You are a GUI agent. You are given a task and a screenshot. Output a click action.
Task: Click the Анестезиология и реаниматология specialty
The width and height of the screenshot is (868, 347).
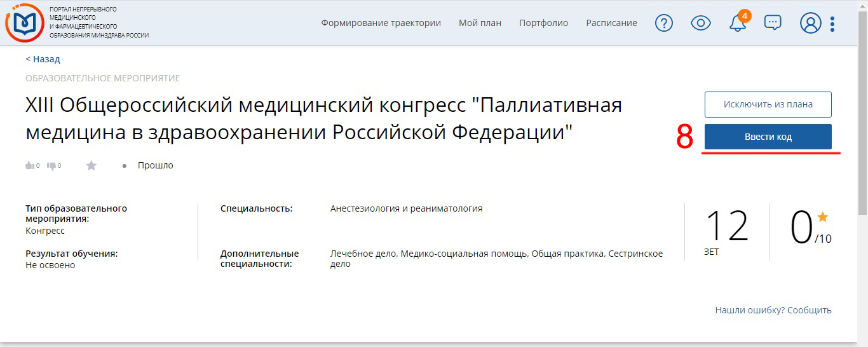[406, 208]
